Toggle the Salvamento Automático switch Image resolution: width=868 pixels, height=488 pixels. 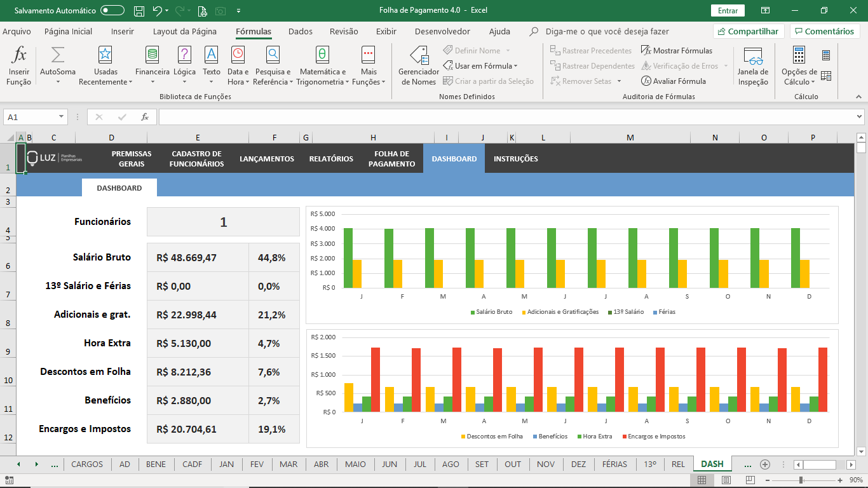click(x=112, y=11)
